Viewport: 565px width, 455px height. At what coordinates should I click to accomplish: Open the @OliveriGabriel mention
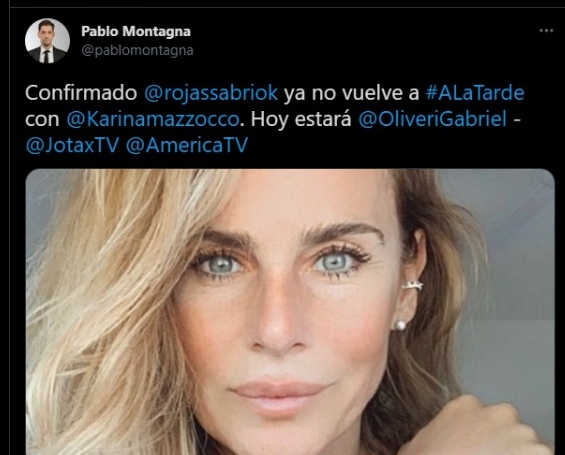click(433, 119)
